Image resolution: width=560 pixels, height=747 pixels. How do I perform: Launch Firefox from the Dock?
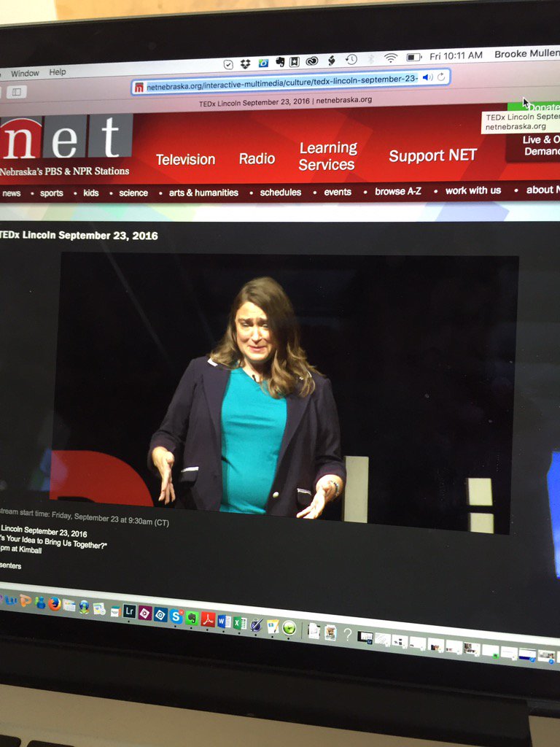click(x=54, y=605)
